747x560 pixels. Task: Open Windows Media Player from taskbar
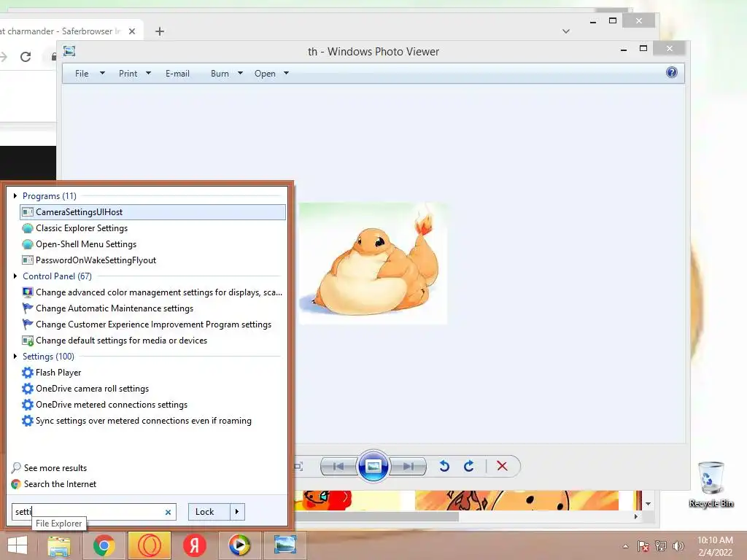239,545
